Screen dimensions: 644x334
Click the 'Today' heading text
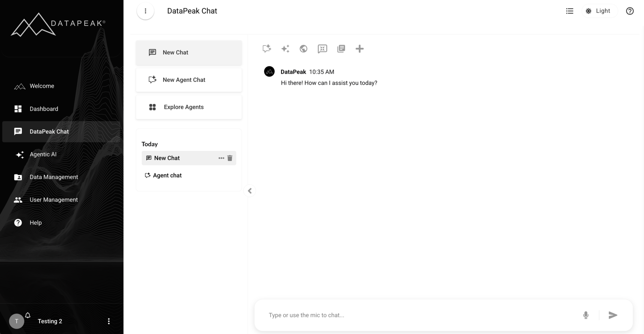click(x=150, y=144)
